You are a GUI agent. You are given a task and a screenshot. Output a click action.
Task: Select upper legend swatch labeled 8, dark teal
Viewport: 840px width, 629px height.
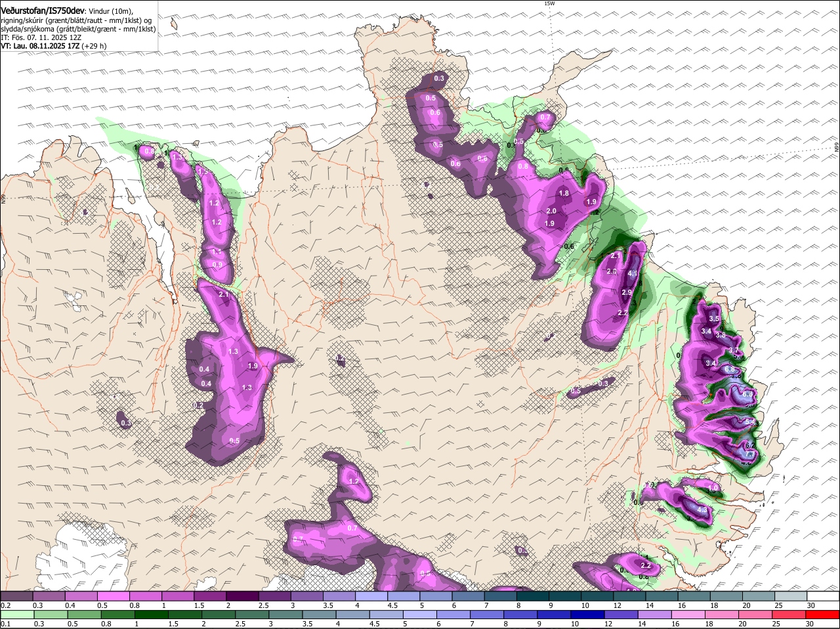coord(533,596)
